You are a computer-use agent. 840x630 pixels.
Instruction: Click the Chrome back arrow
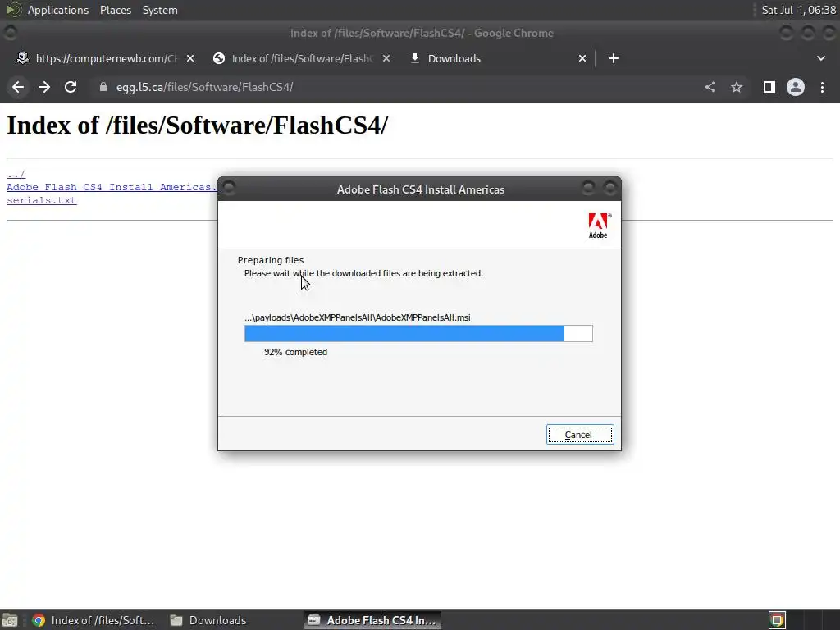point(18,87)
